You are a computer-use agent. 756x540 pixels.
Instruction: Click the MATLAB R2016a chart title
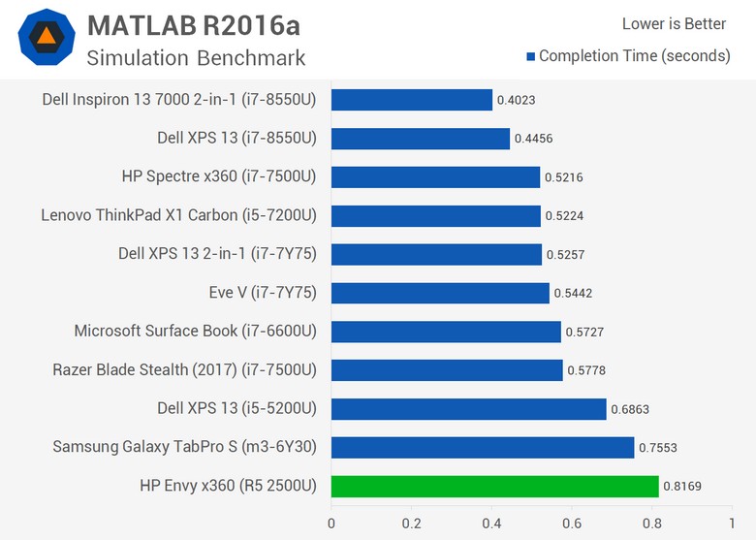click(x=194, y=25)
